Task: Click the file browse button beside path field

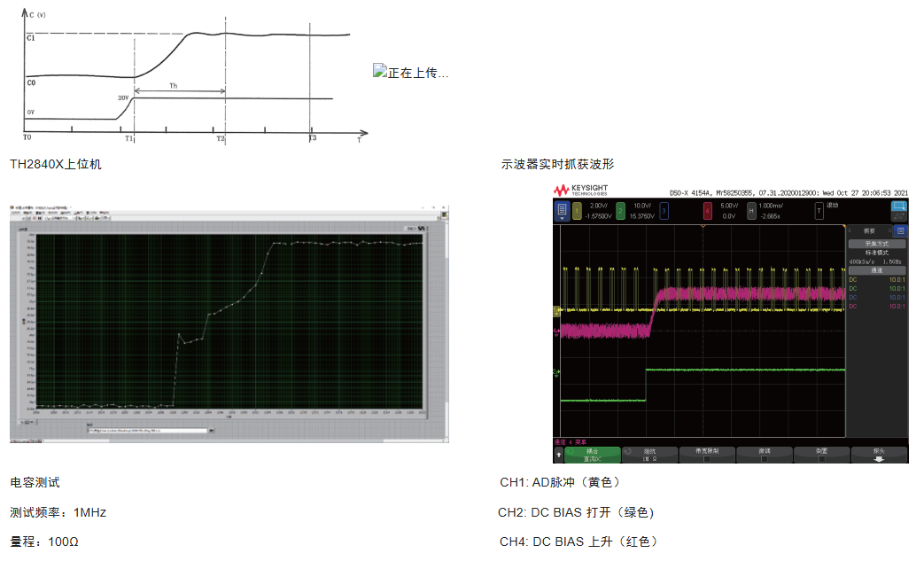Action: click(x=212, y=431)
